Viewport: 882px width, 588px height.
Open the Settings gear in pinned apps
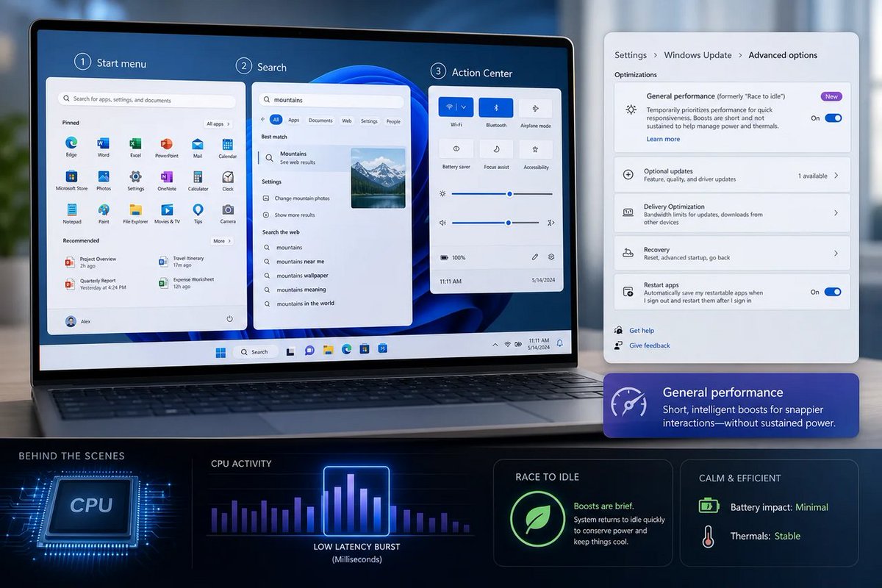coord(135,176)
